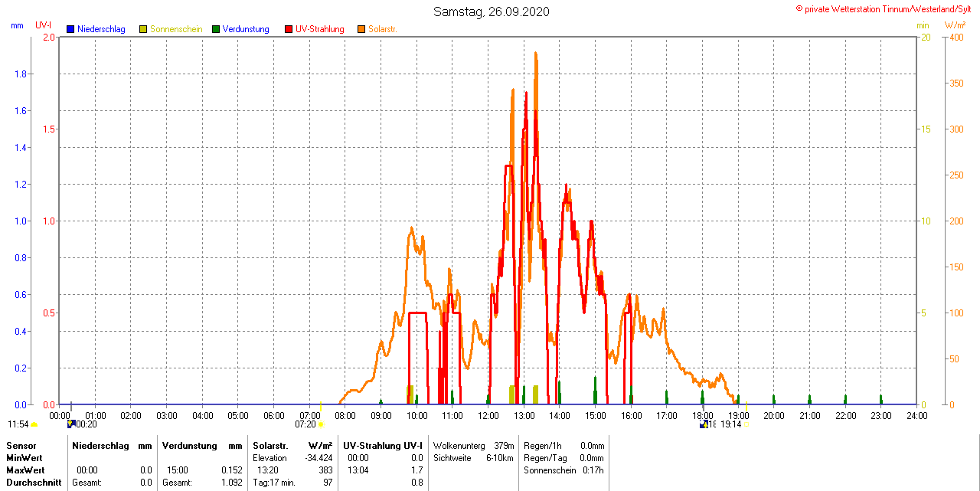The height and width of the screenshot is (491, 980).
Task: Click the UV max time 13:04
Action: pos(358,470)
